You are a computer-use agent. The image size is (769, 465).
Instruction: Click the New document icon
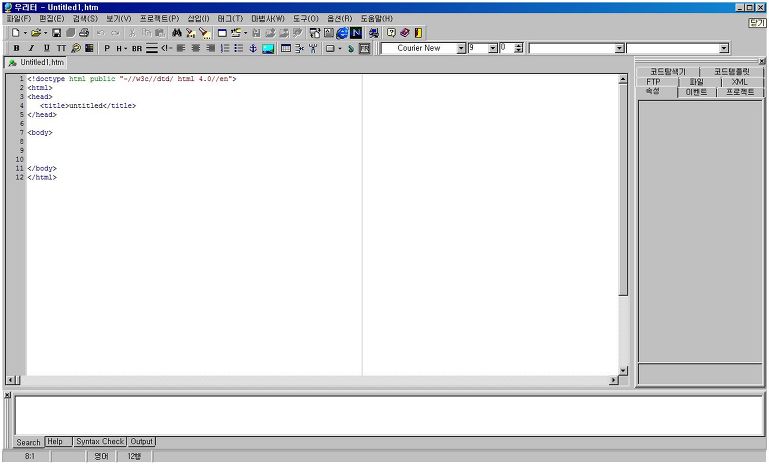pos(14,33)
